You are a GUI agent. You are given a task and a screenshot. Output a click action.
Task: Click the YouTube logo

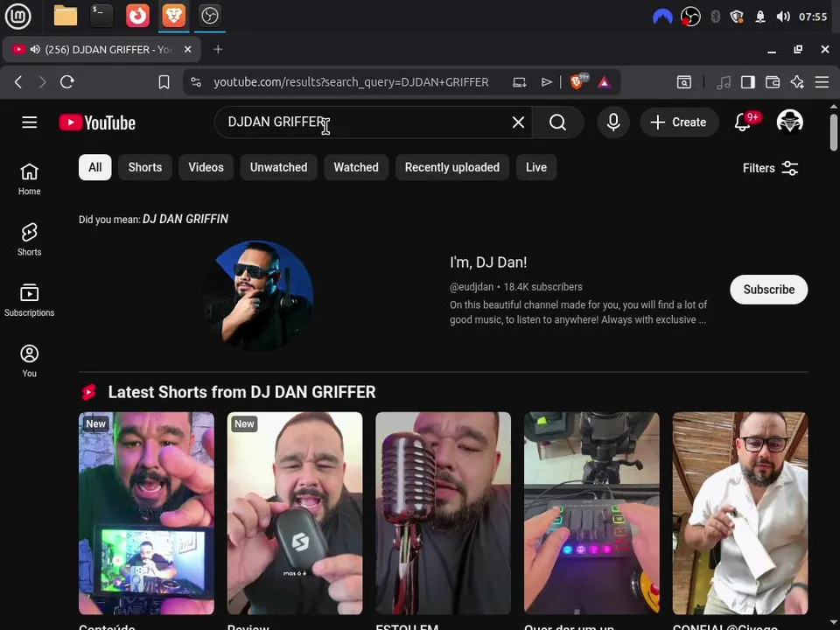[97, 122]
